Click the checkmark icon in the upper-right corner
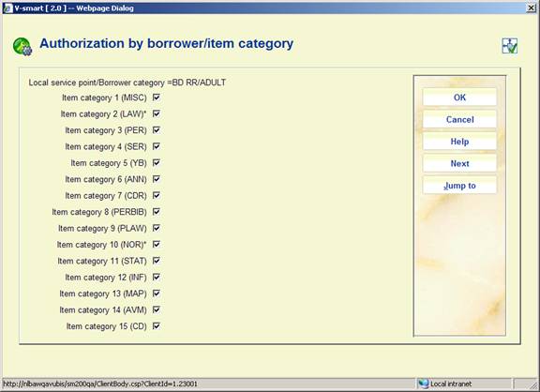Viewport: 540px width, 392px height. (x=509, y=46)
